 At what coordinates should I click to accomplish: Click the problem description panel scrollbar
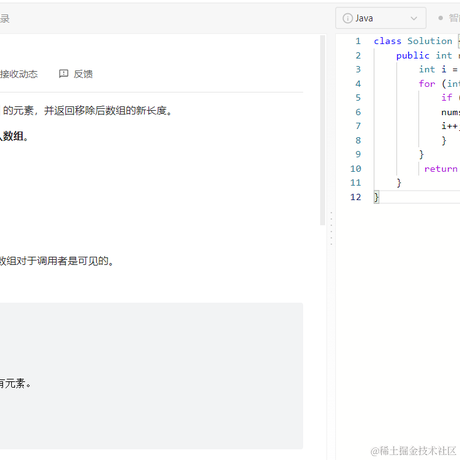322,130
